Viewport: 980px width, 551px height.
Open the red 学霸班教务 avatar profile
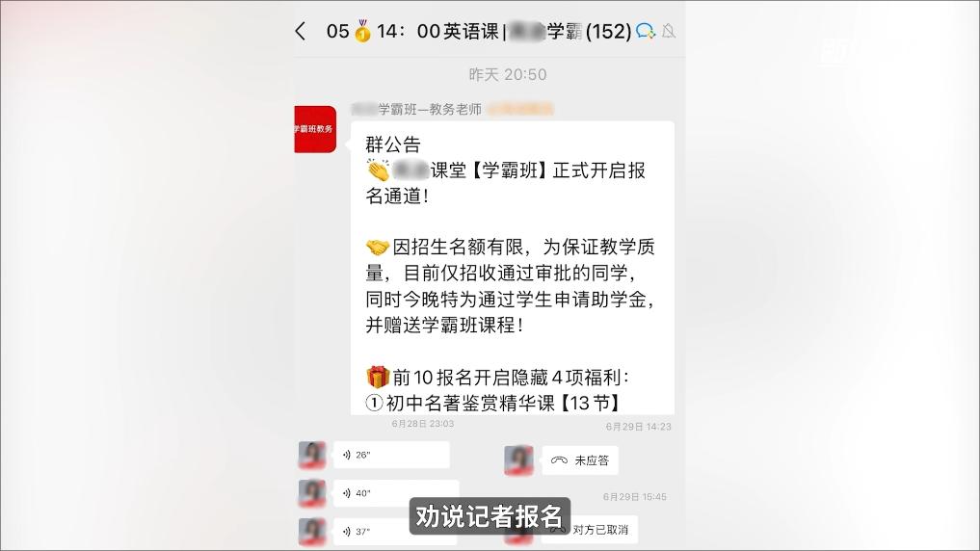tap(315, 129)
